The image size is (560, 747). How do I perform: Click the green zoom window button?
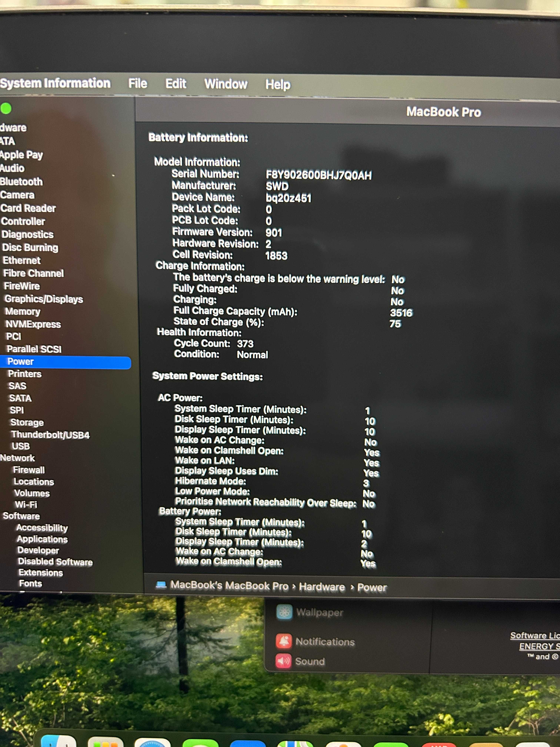coord(6,108)
